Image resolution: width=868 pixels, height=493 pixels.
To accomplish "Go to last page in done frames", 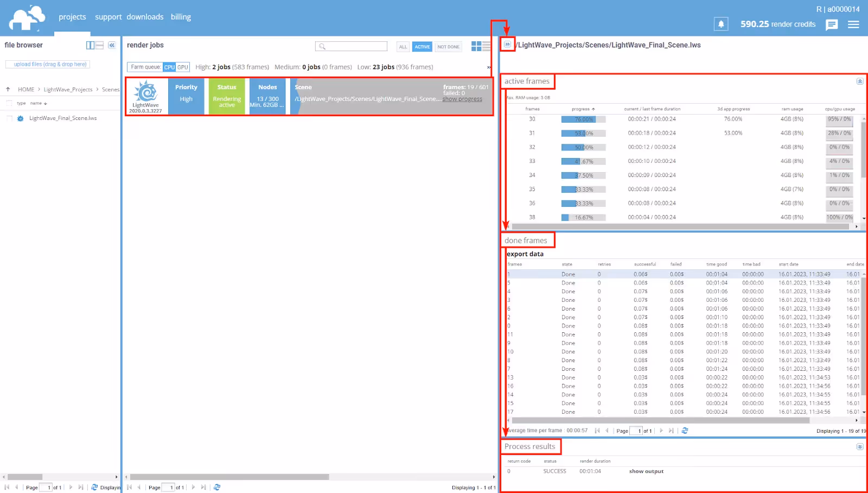I will click(x=671, y=431).
